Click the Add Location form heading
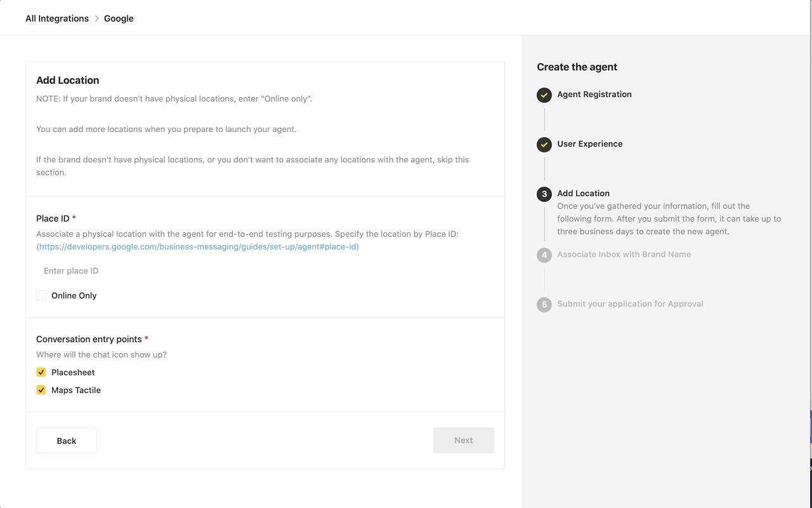 (x=68, y=80)
